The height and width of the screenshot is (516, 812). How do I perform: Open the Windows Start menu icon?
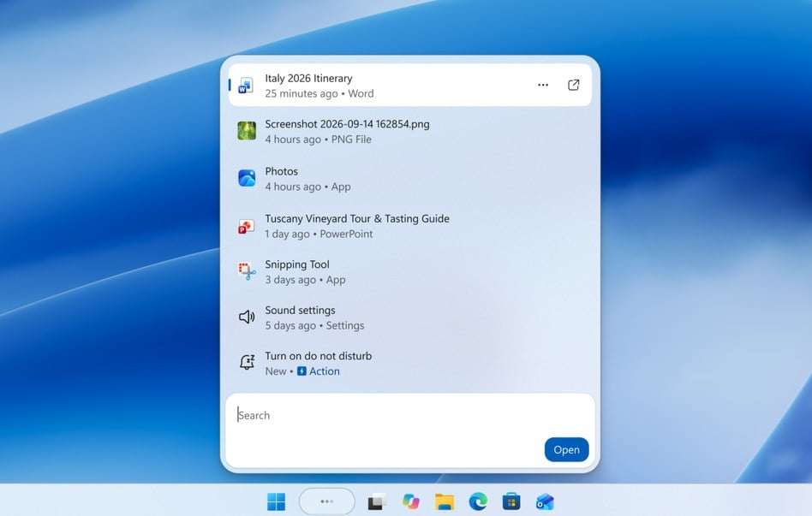[276, 501]
